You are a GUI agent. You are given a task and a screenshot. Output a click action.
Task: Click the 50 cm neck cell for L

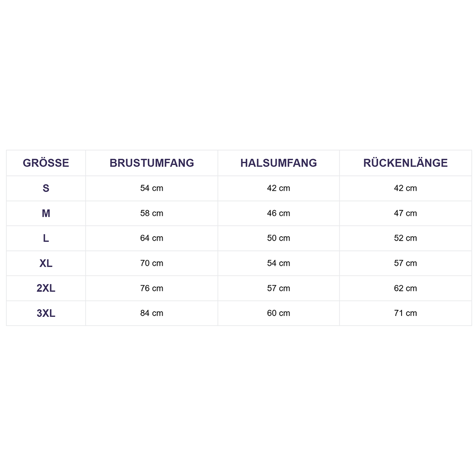(x=279, y=238)
